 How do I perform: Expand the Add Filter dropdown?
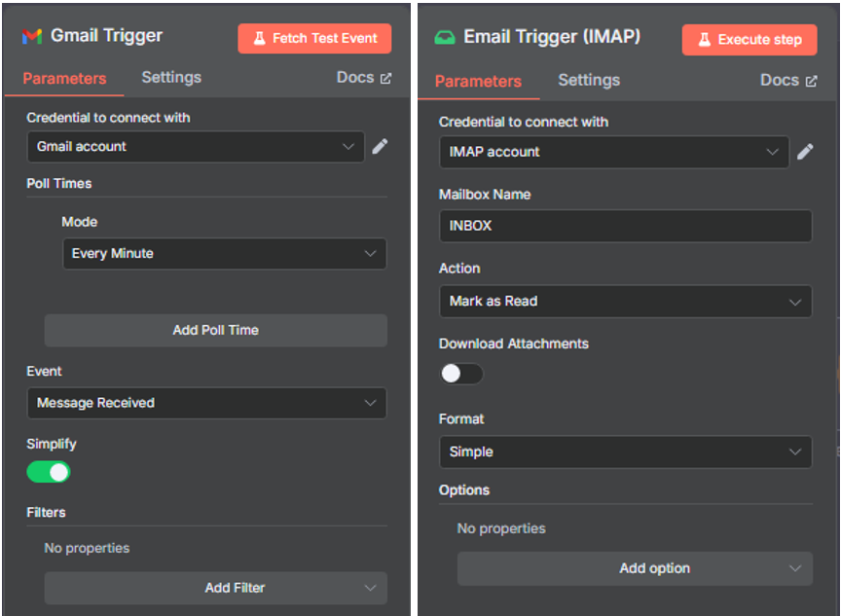216,588
